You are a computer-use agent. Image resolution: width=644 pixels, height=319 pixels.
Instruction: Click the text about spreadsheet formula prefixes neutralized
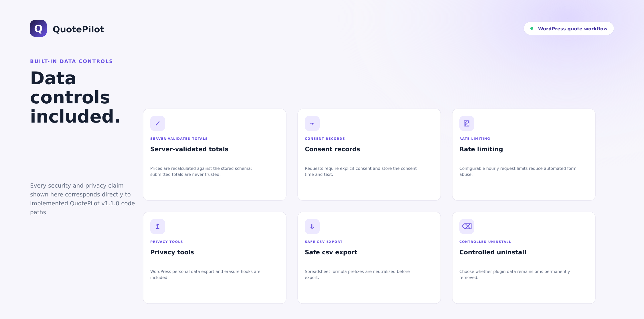357,274
